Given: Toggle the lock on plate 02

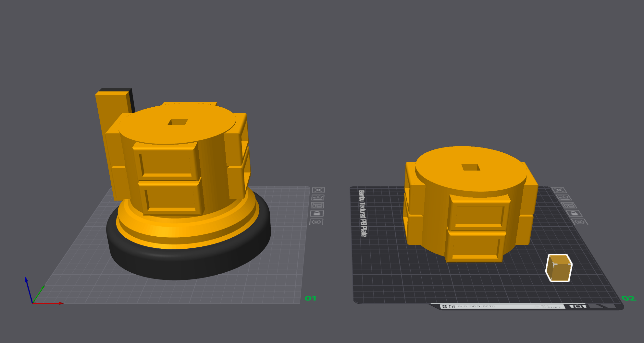Looking at the screenshot, I should [x=574, y=213].
